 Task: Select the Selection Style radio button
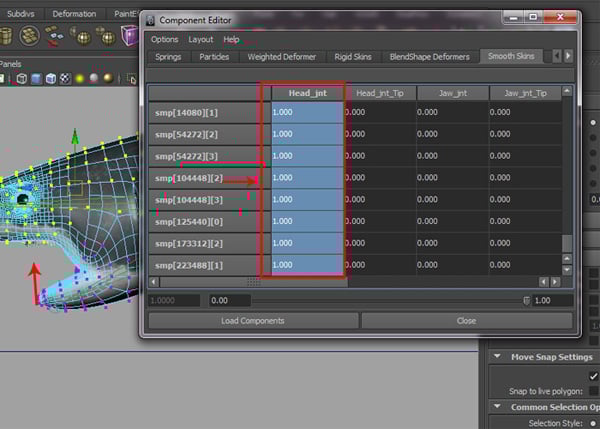tap(594, 423)
